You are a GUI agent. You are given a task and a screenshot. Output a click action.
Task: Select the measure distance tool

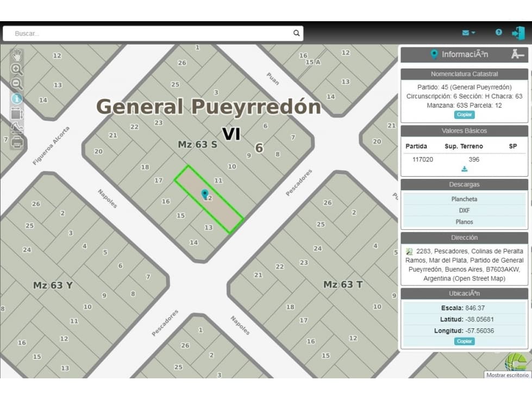point(17,128)
